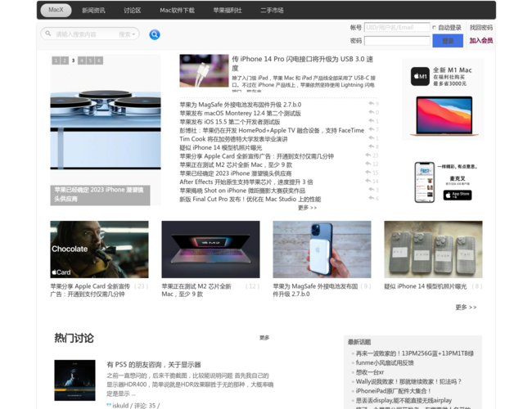This screenshot has width=532, height=409.
Task: Open the 搜索 type dropdown
Action: point(127,34)
